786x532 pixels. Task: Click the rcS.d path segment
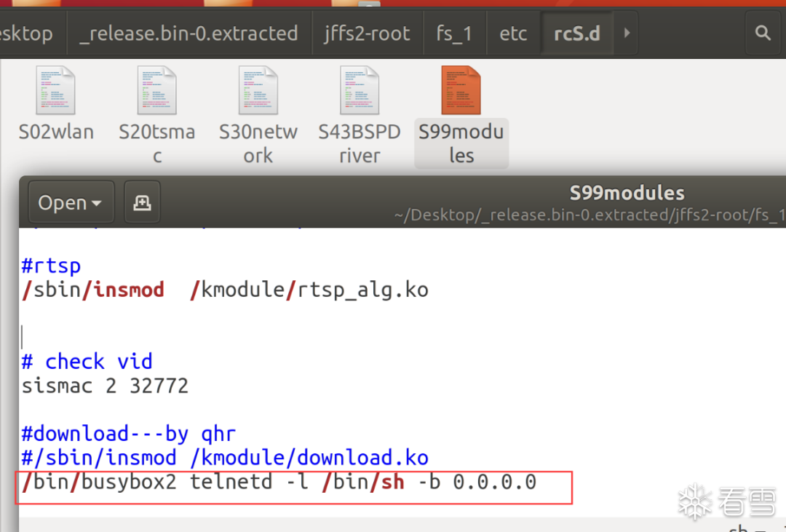coord(577,33)
